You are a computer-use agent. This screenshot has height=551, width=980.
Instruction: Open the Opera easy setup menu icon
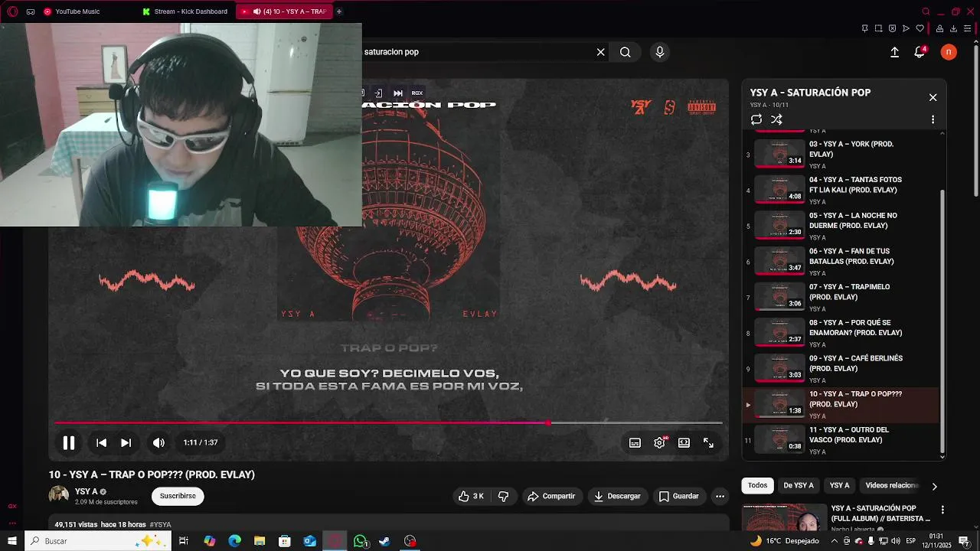[969, 28]
